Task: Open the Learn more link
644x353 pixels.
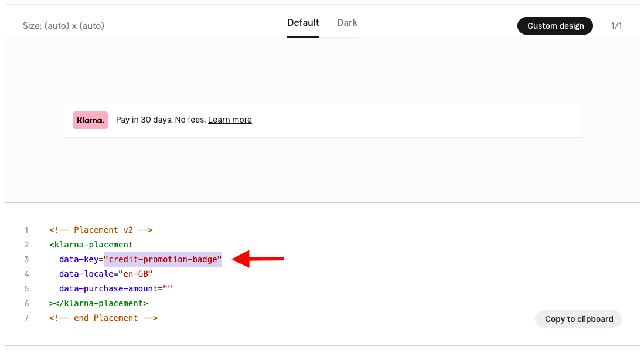Action: point(230,120)
